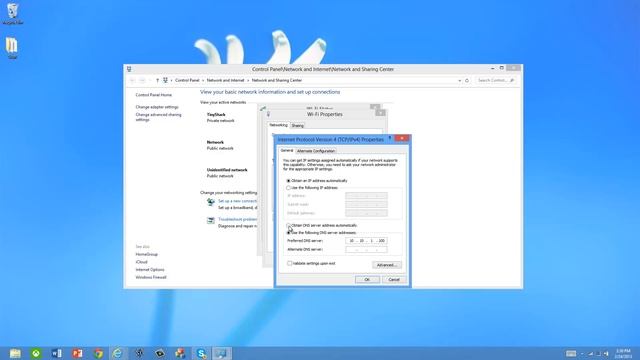Open the network signal tray icon
640x360 pixels.
click(x=591, y=353)
